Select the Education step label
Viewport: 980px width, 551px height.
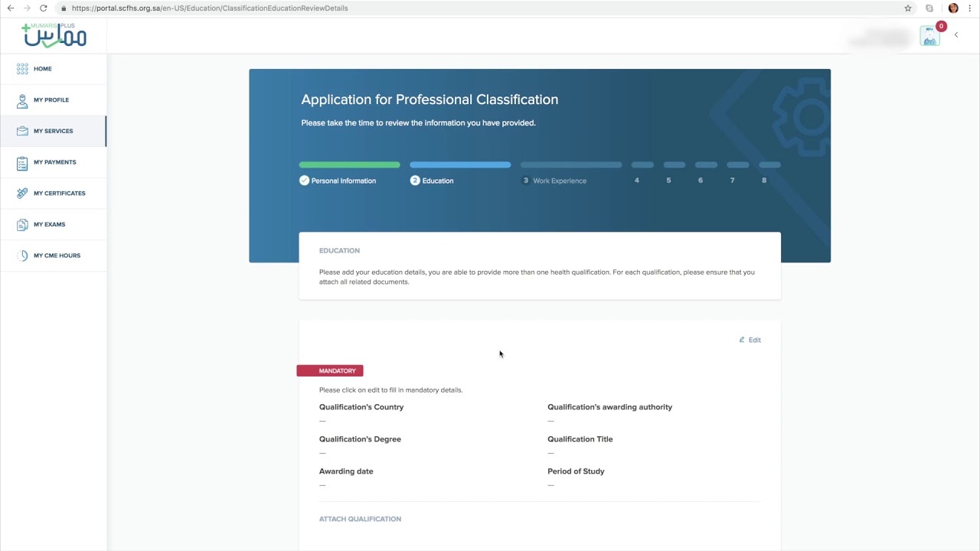(x=438, y=181)
